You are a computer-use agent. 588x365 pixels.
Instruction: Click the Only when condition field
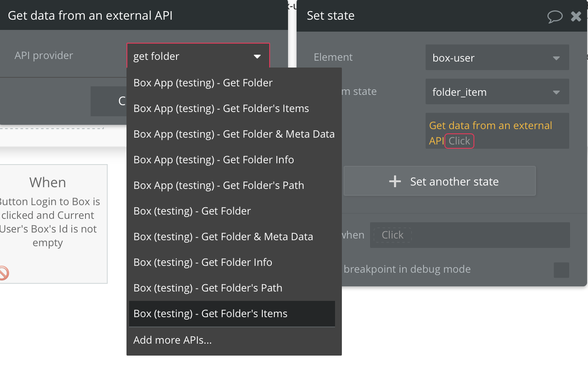470,235
